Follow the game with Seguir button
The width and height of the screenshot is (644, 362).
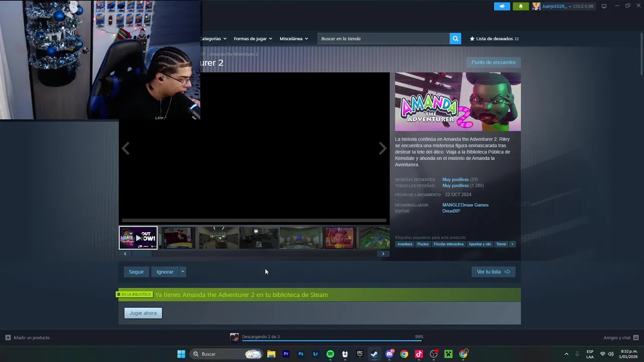coord(136,272)
